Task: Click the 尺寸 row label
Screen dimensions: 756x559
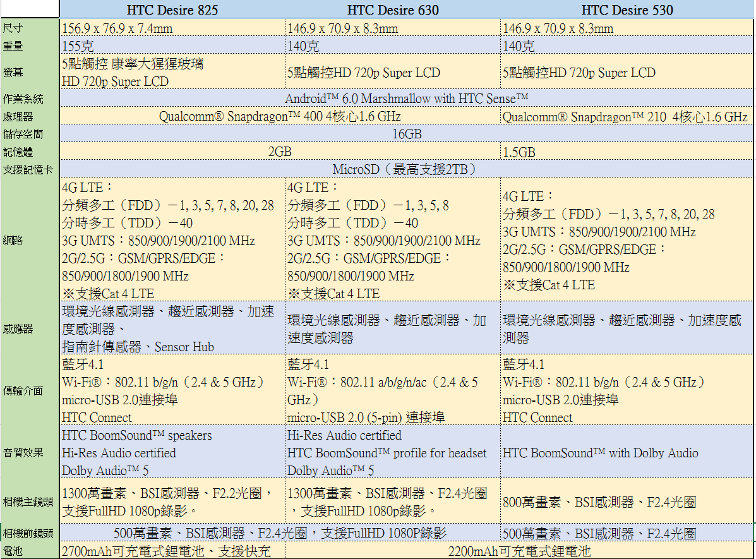Action: tap(30, 28)
